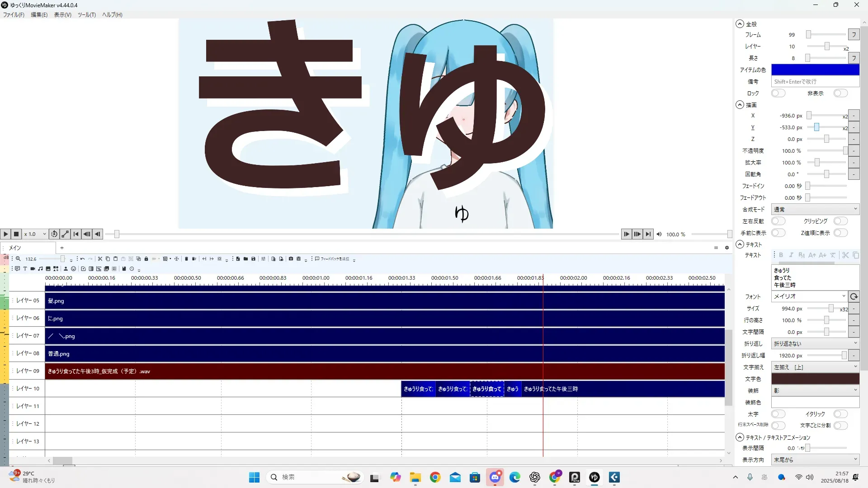
Task: Click the blue アイテムの色 color swatch
Action: [x=815, y=70]
